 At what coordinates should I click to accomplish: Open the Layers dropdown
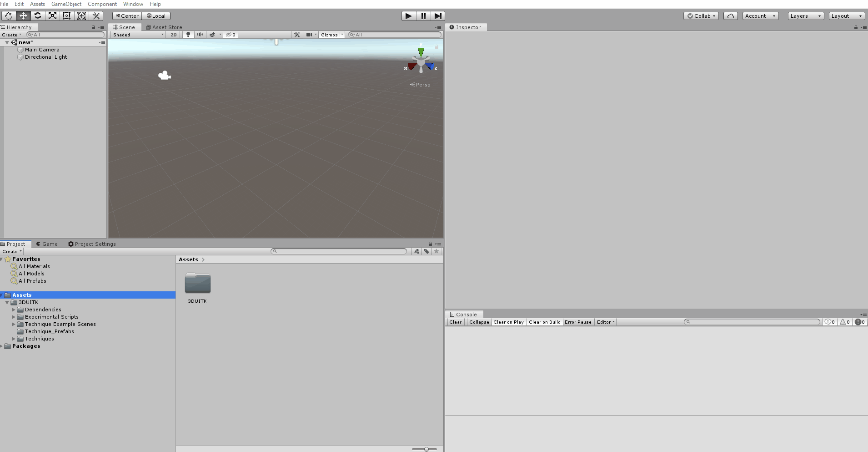coord(806,16)
